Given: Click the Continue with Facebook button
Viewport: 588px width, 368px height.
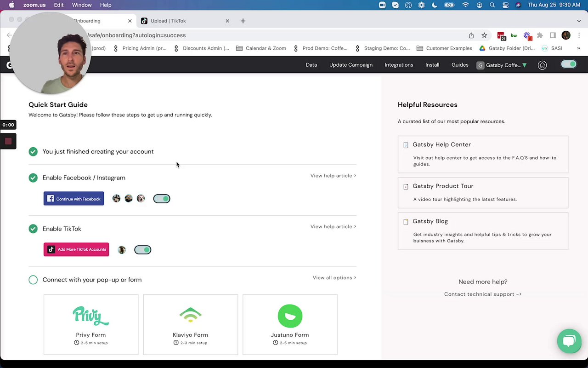Looking at the screenshot, I should [x=73, y=199].
